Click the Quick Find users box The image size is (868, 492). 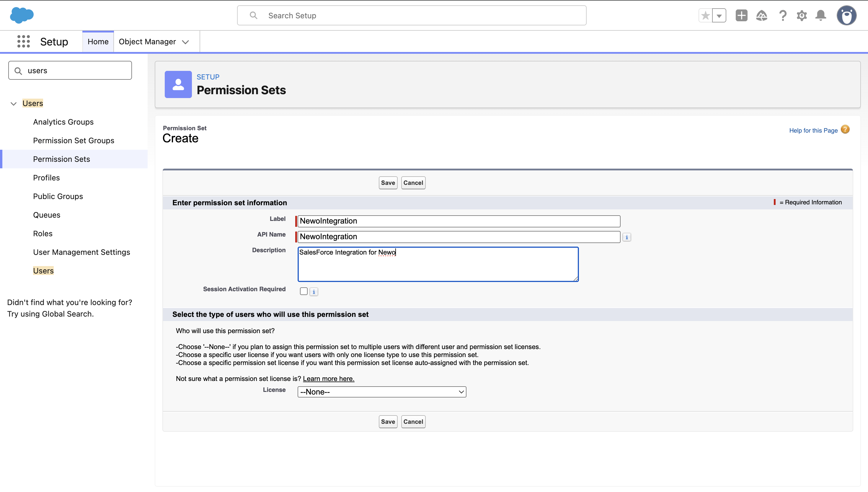(x=70, y=70)
